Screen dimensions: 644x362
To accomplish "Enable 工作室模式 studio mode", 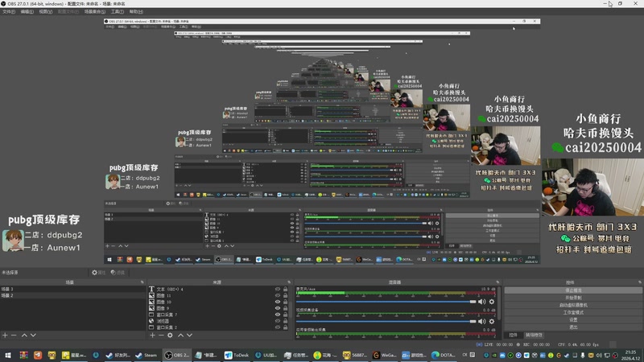I will tap(573, 312).
